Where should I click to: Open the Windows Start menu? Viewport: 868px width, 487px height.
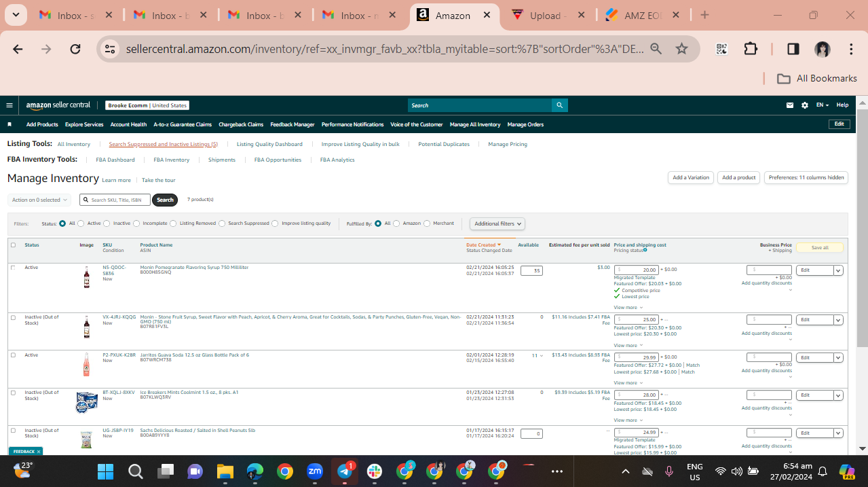point(105,471)
